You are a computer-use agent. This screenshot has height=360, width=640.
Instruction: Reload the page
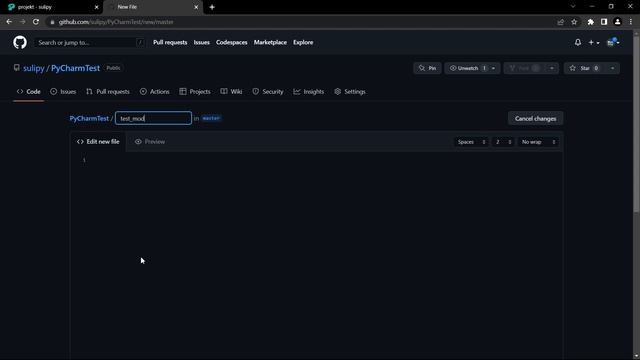[36, 22]
